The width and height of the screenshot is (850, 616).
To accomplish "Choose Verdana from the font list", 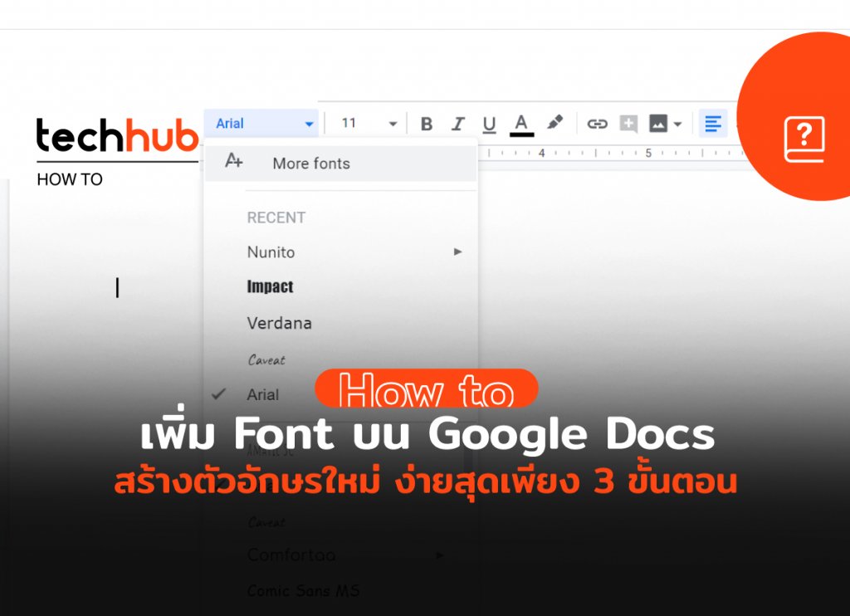I will click(x=279, y=323).
